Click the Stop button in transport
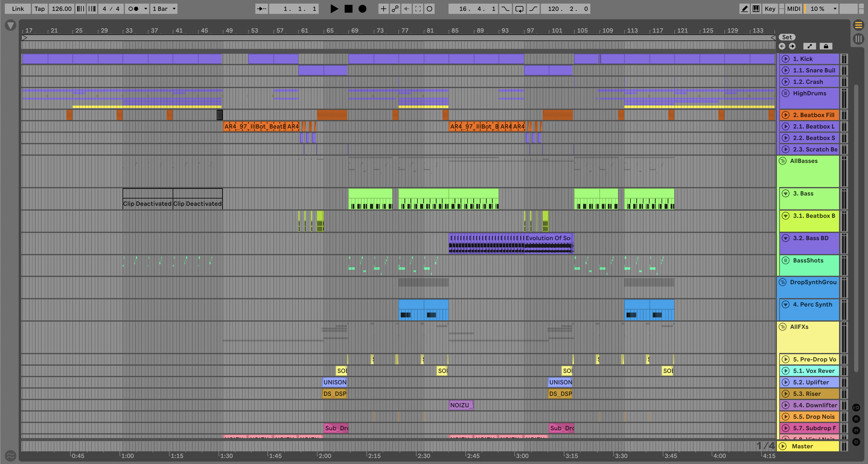 tap(348, 9)
